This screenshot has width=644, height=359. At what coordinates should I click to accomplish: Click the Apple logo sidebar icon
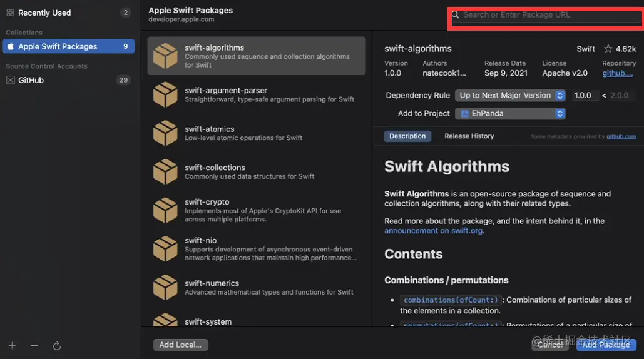tap(11, 46)
